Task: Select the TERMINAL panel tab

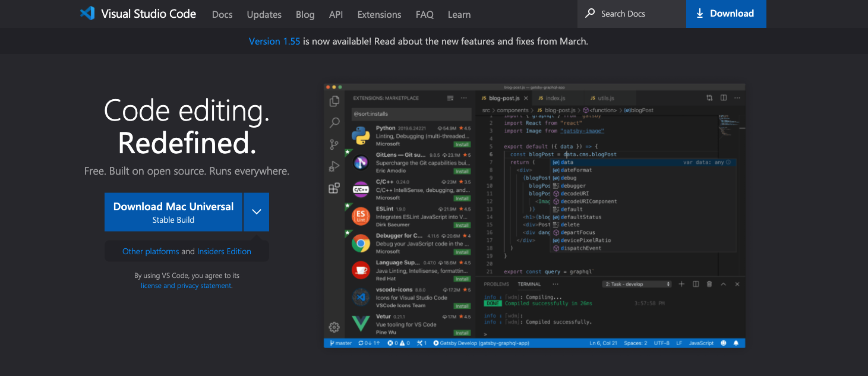Action: click(x=529, y=284)
